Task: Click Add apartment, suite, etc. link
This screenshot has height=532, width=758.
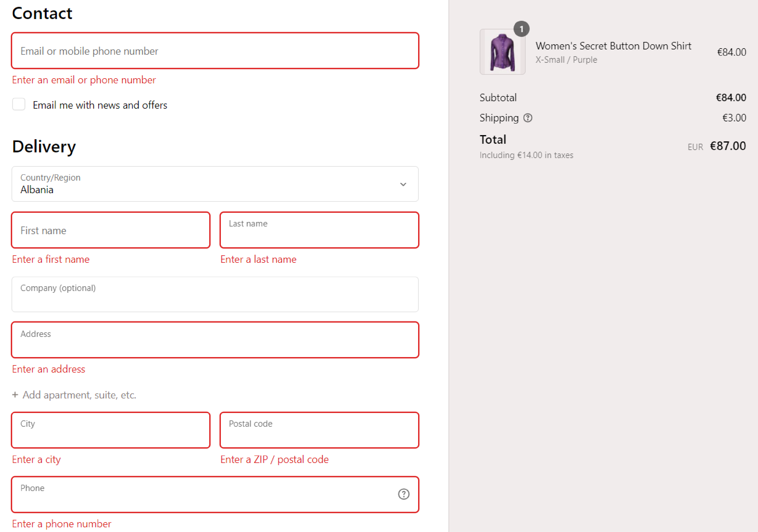Action: coord(79,395)
